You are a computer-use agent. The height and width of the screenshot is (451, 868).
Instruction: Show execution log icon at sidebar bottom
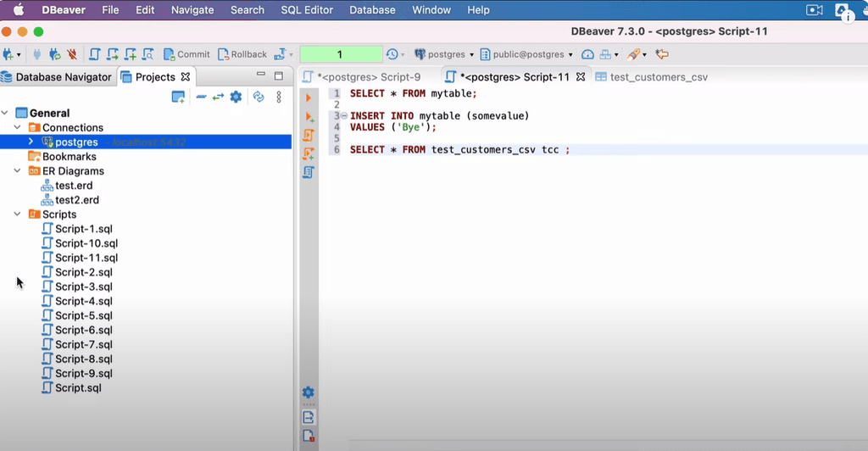(309, 436)
